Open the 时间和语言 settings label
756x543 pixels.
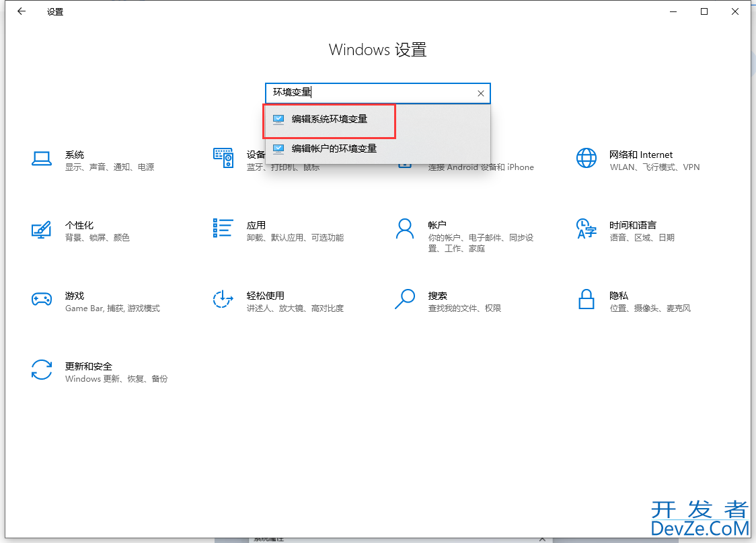click(x=632, y=225)
